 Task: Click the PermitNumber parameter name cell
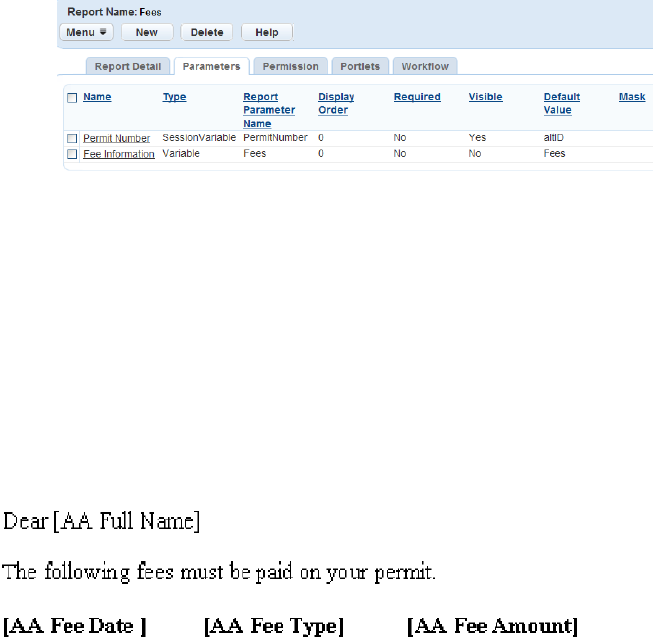pyautogui.click(x=275, y=137)
